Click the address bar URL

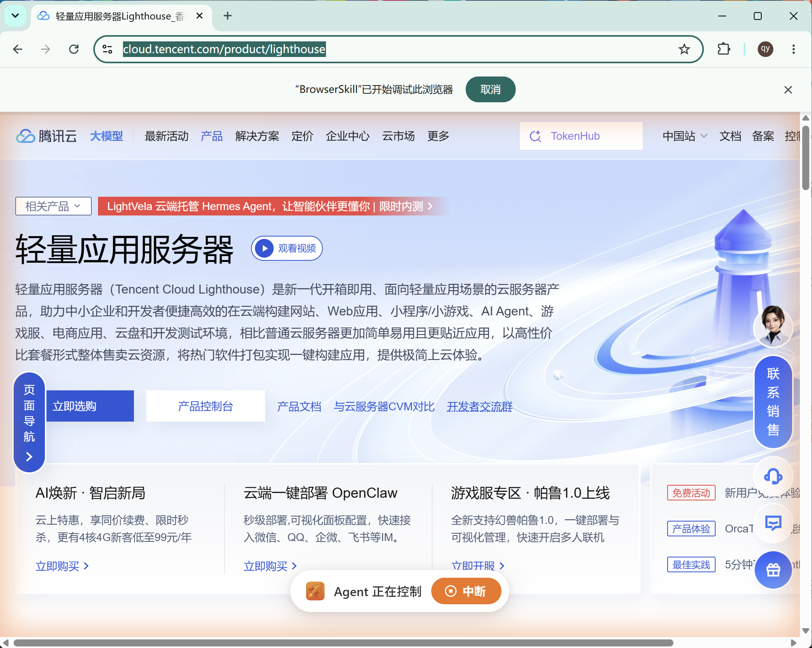(224, 49)
